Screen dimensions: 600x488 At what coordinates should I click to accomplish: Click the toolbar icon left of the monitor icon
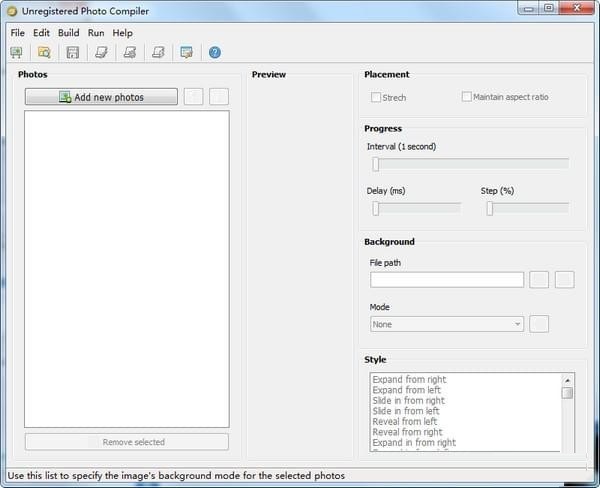tap(158, 52)
